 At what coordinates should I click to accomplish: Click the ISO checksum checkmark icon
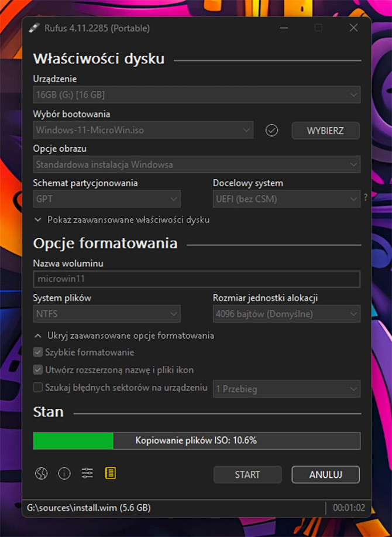(271, 131)
